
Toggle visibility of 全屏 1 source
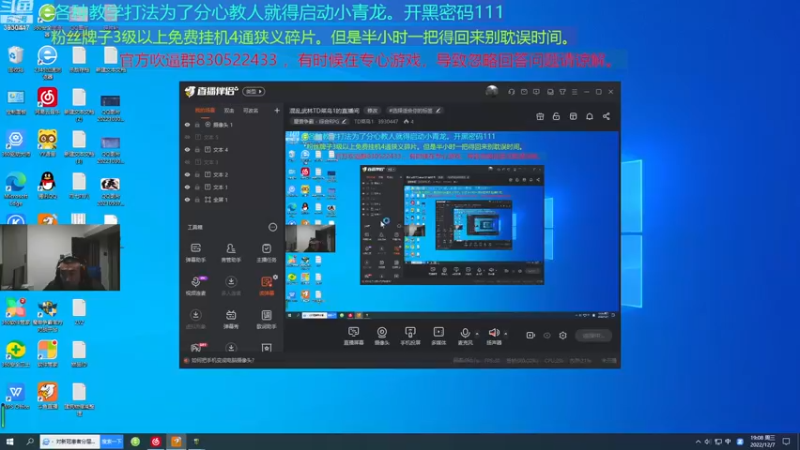tap(187, 199)
